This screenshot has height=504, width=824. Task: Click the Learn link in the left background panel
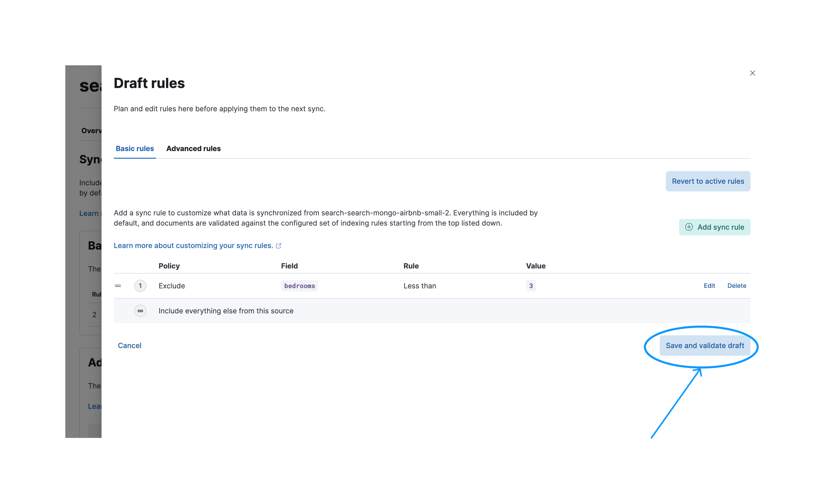[x=89, y=213]
